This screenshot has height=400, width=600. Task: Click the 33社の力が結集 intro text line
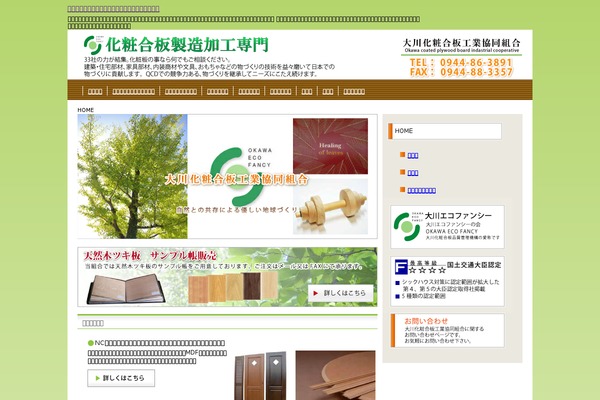pos(157,60)
